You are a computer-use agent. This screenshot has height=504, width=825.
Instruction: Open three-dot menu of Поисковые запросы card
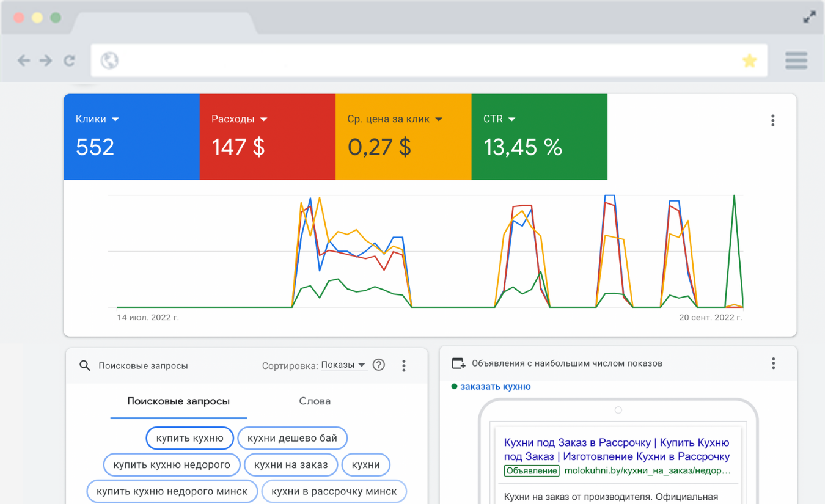[x=404, y=365]
